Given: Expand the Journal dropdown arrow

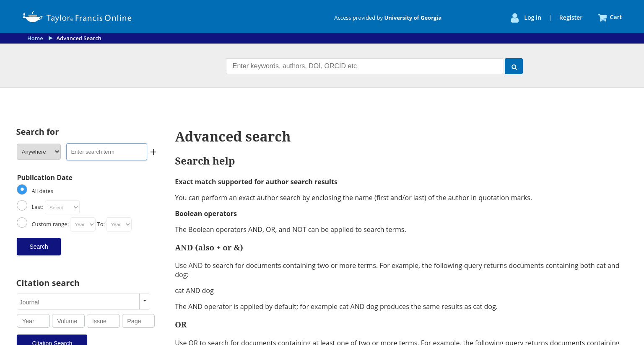Looking at the screenshot, I should pos(145,301).
